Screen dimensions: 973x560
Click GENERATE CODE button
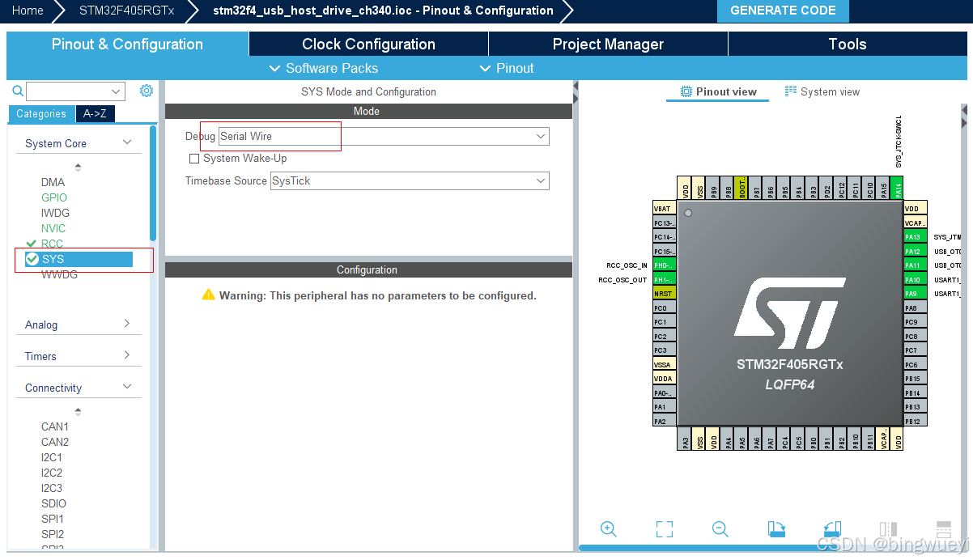[x=783, y=11]
